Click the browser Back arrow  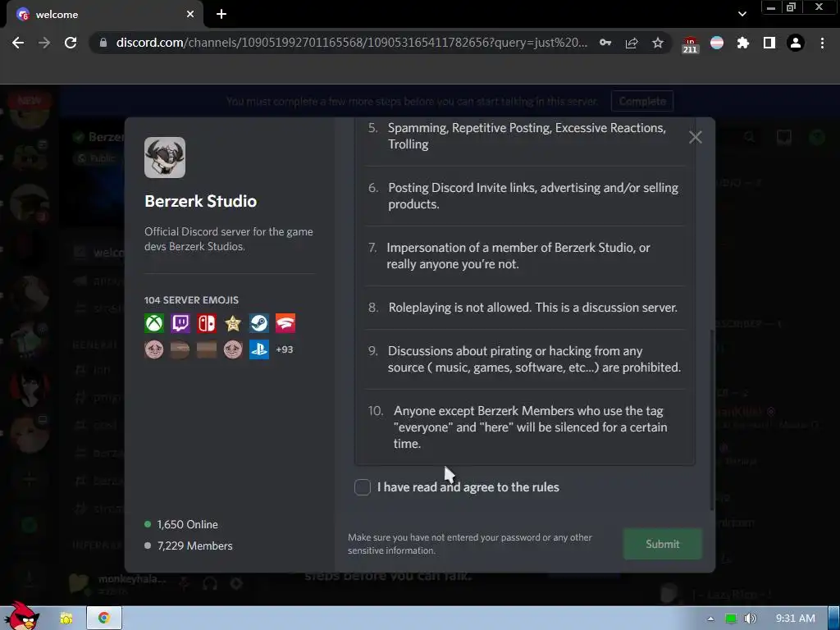point(18,43)
